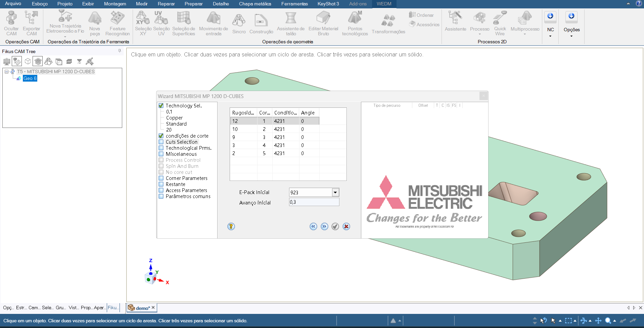The width and height of the screenshot is (644, 328).
Task: Go to next wizard page arrow
Action: 324,227
